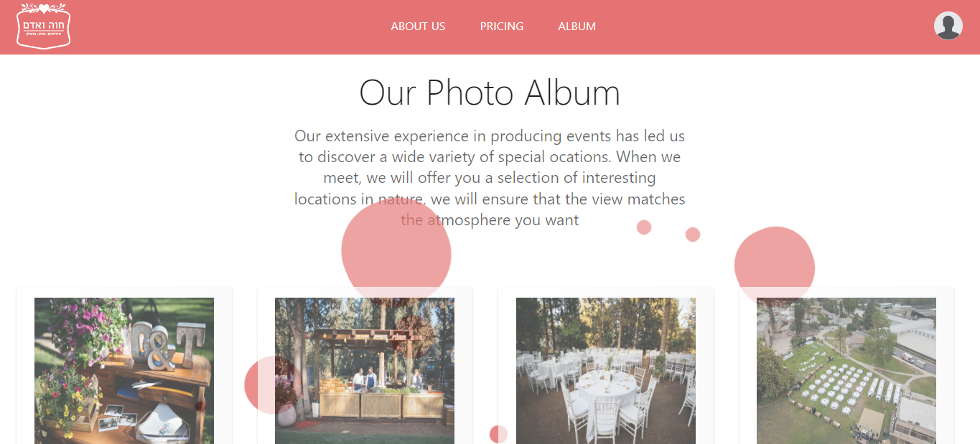View the round tables with white chairs photo
This screenshot has width=980, height=444.
click(x=606, y=371)
